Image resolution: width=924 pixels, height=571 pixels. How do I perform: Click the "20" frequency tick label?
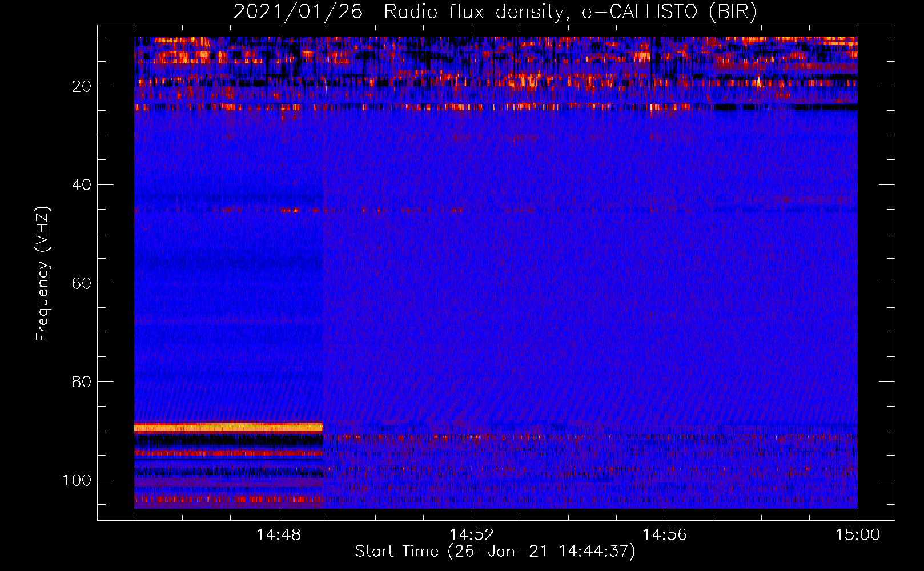pyautogui.click(x=82, y=86)
